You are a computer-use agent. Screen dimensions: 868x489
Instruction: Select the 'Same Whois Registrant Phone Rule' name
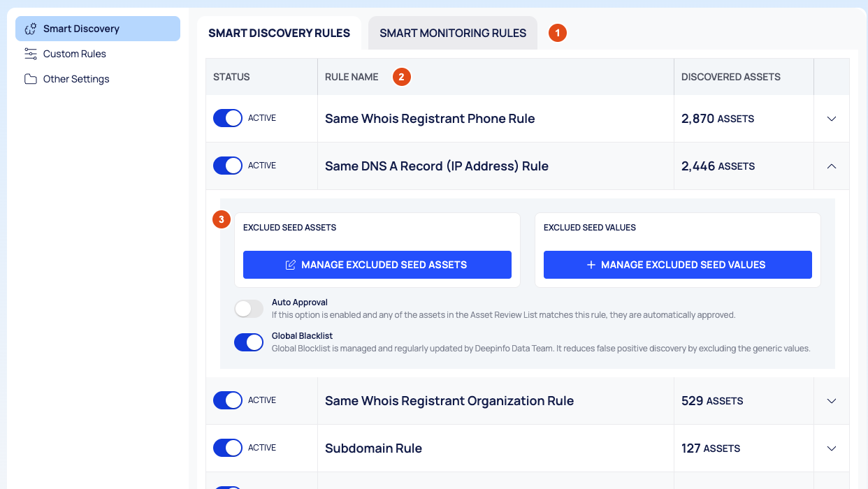pyautogui.click(x=430, y=119)
